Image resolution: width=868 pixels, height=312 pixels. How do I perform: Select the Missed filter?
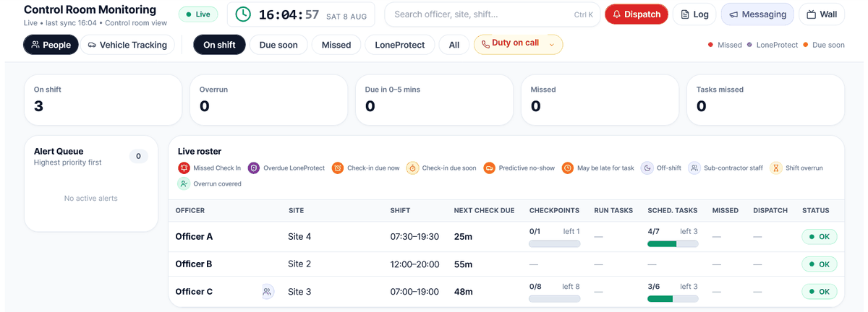pos(336,45)
